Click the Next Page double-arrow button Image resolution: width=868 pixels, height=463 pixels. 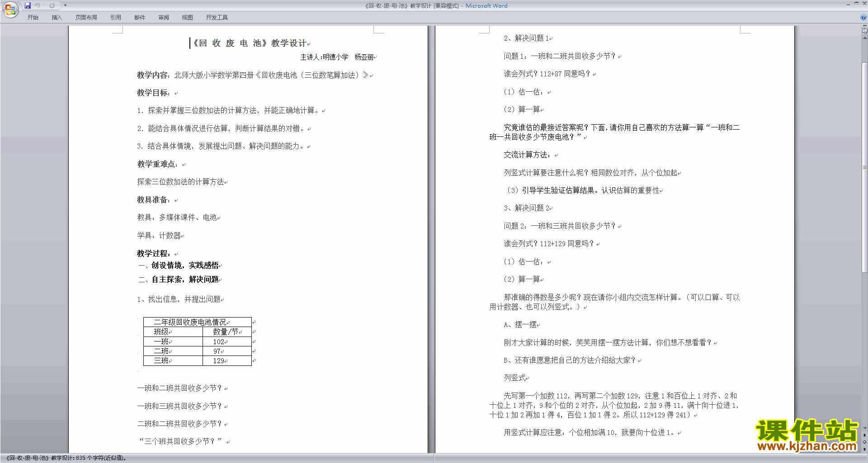(864, 449)
